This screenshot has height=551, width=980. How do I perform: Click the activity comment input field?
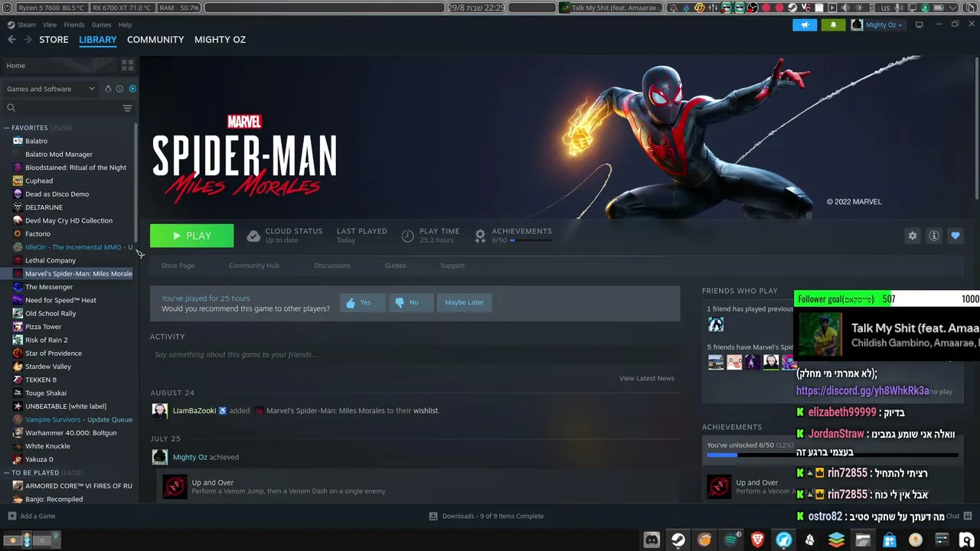click(x=415, y=354)
